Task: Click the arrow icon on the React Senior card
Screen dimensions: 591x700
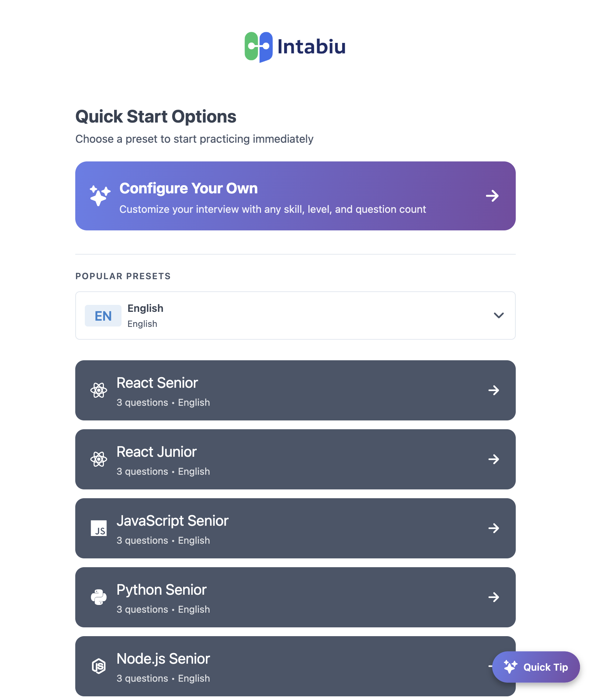Action: click(494, 390)
